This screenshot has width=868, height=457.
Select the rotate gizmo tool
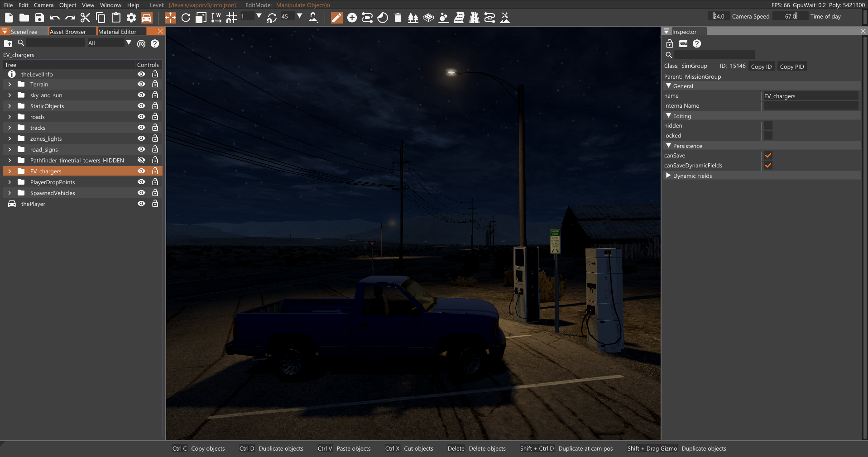pos(186,18)
